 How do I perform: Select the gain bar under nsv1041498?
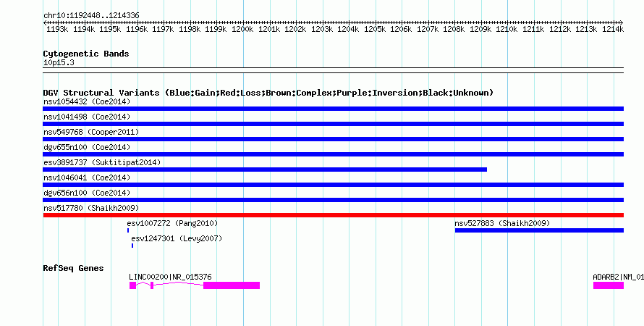pyautogui.click(x=333, y=124)
